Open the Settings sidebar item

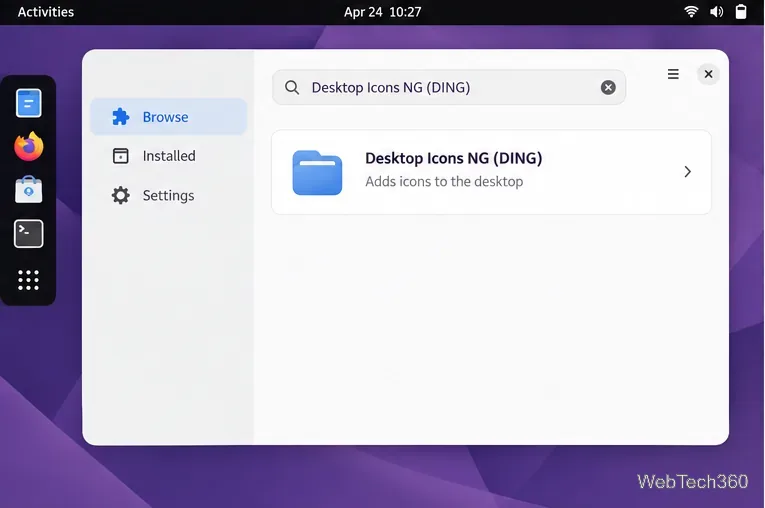coord(169,195)
